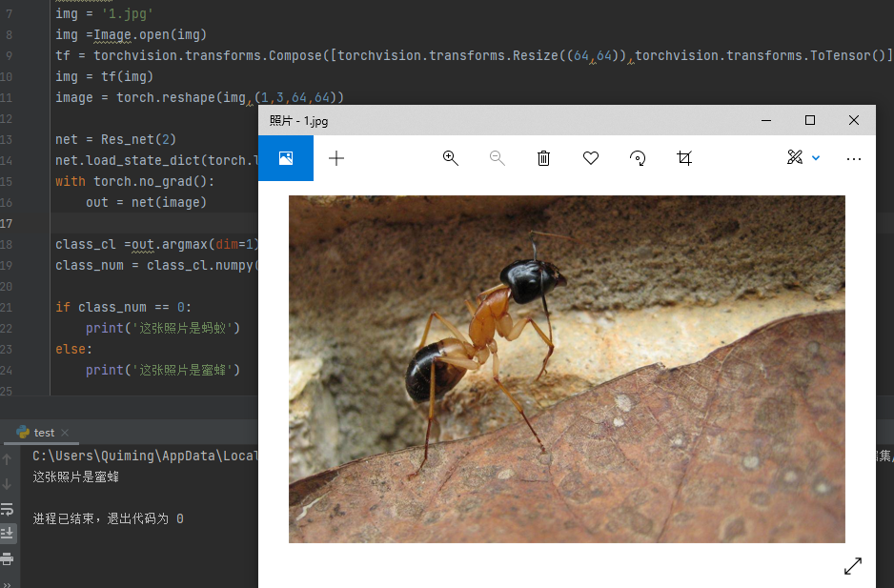
Task: Click the line 'if class_num == 0:'
Action: pos(123,307)
